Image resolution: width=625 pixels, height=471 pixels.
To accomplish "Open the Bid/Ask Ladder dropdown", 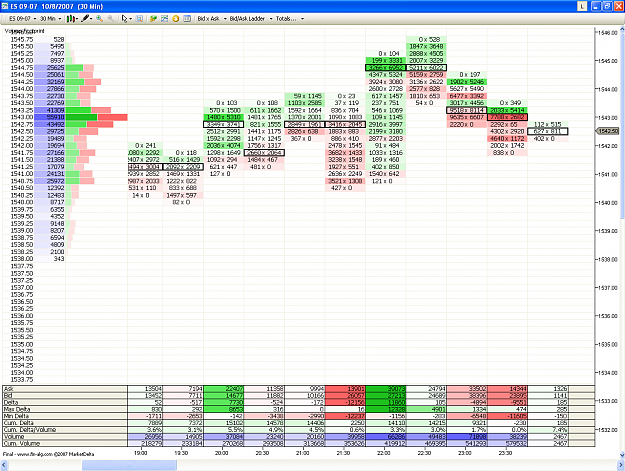I will tap(251, 19).
